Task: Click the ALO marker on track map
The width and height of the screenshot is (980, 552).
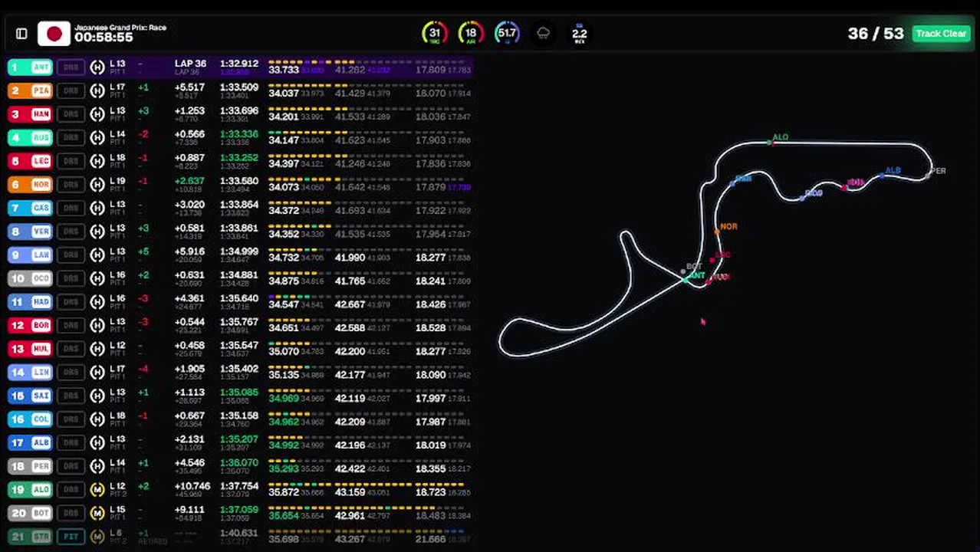Action: [x=771, y=142]
